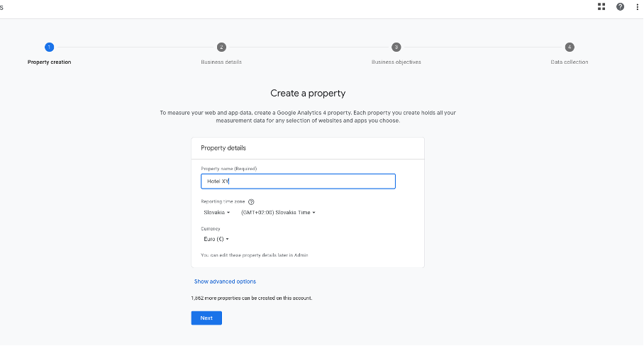Screen dimensions: 644x346
Task: Click the help question mark icon in top bar
Action: click(621, 7)
